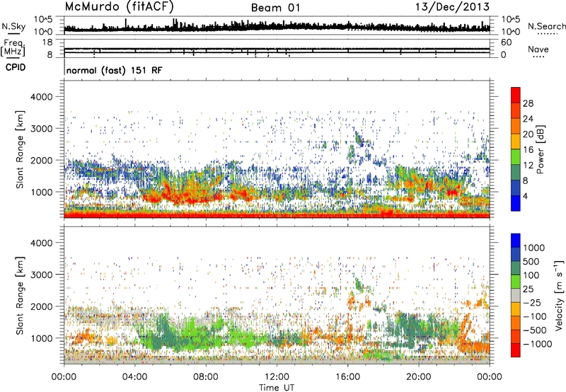Click the date '13/Dec/2013'

452,7
